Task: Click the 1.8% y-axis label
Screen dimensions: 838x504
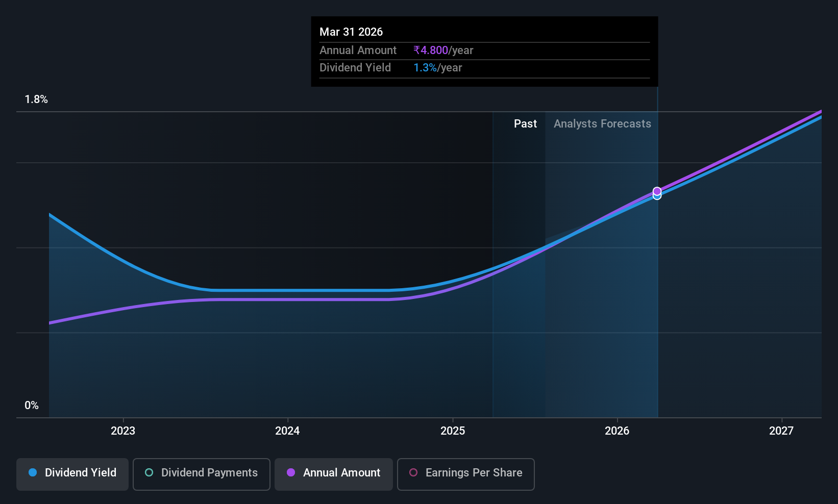Action: 36,99
